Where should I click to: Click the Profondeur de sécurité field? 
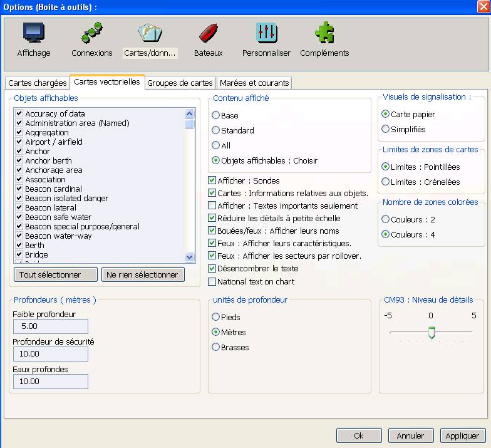(x=50, y=354)
